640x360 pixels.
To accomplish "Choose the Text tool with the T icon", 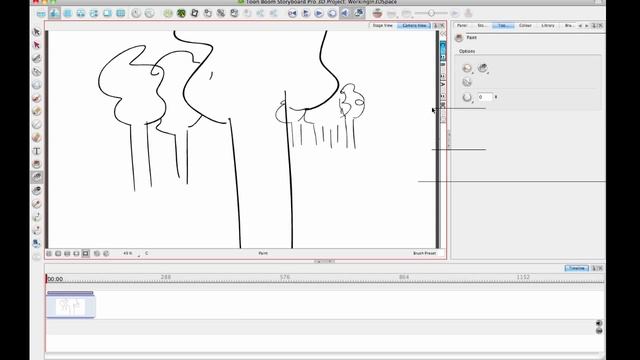I will click(36, 151).
